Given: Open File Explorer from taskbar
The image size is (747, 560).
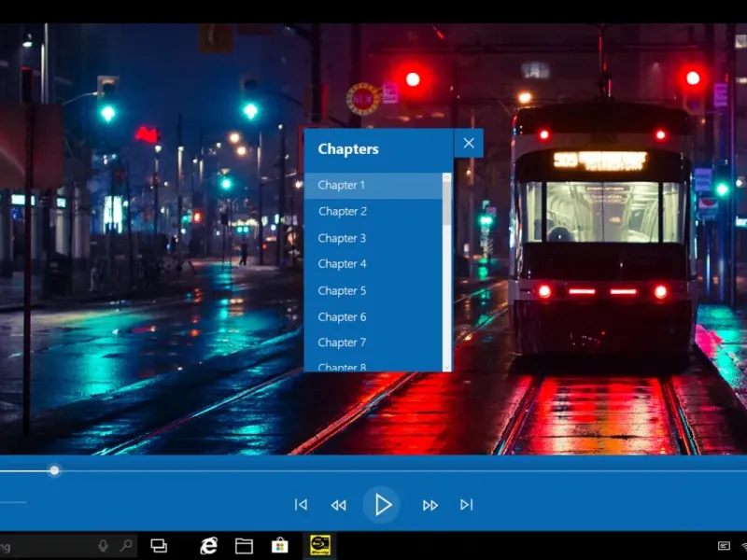Looking at the screenshot, I should [244, 546].
